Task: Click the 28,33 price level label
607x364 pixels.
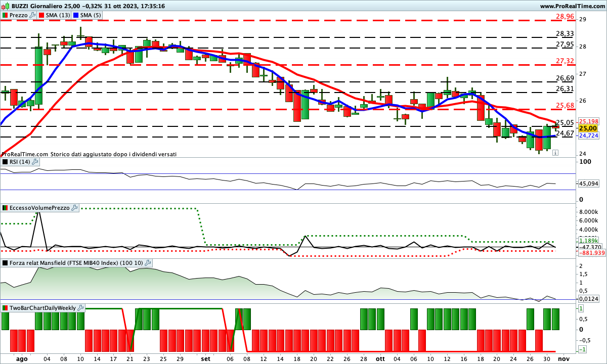Action: click(565, 34)
